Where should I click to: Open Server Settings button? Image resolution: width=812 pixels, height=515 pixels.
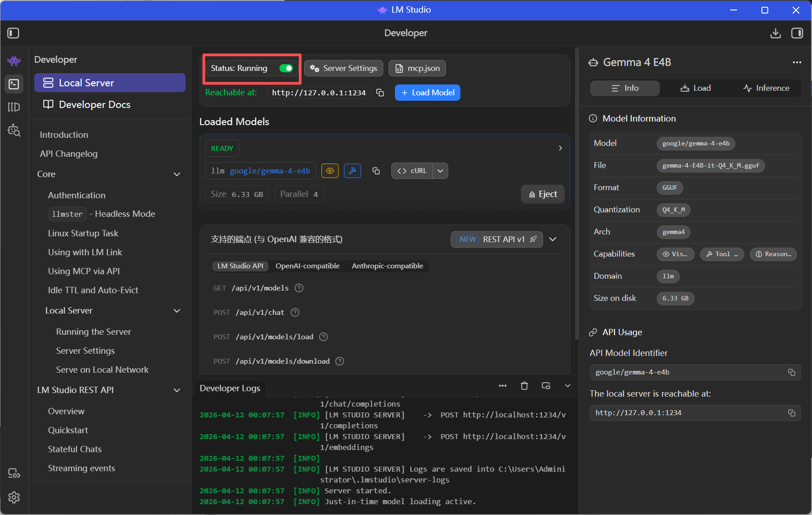pyautogui.click(x=343, y=68)
